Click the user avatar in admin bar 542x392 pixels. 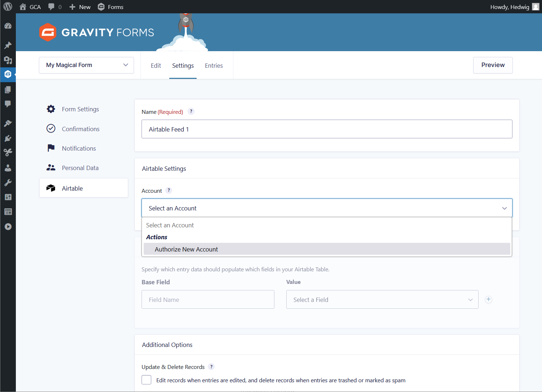536,7
